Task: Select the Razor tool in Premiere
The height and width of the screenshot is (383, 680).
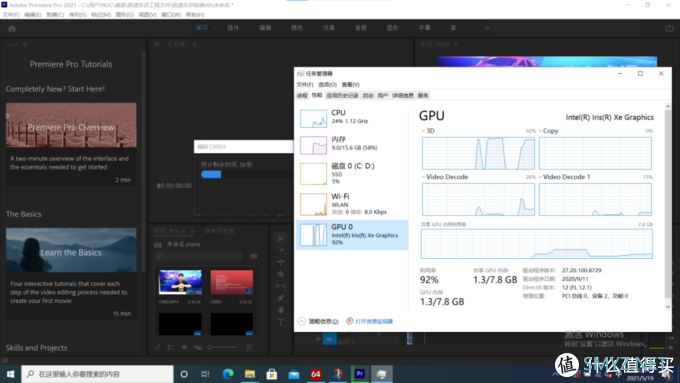Action: pos(281,274)
